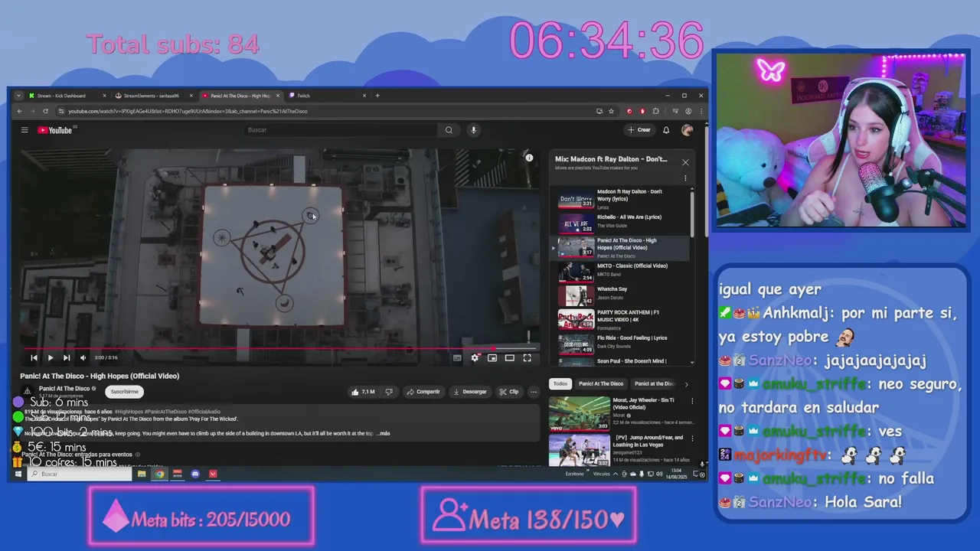980x551 pixels.
Task: Toggle subtitles in the video player
Action: (x=457, y=357)
